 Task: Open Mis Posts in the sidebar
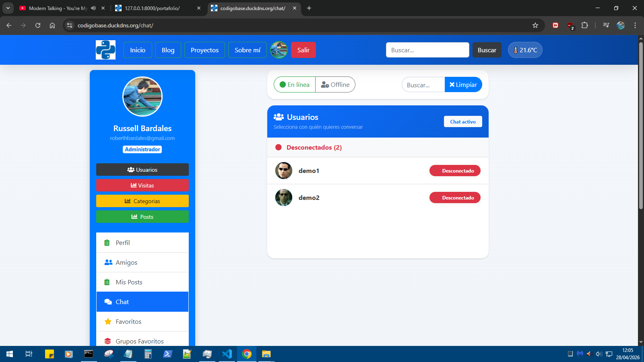142,282
